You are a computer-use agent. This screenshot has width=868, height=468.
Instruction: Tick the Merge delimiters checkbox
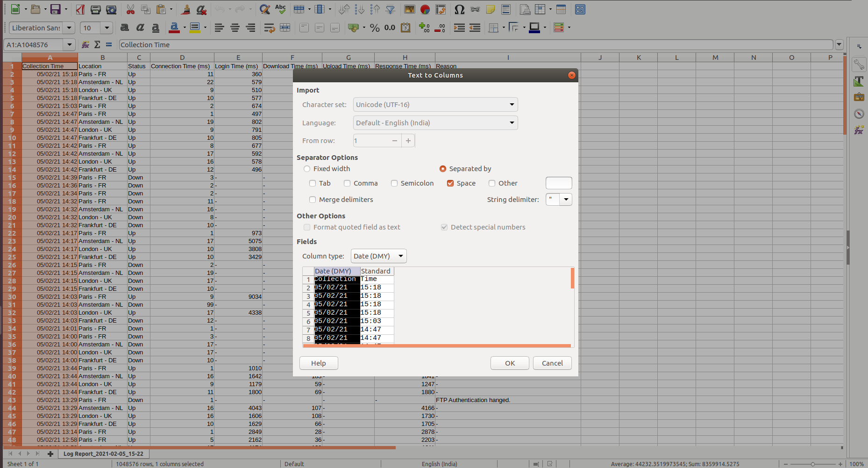point(313,200)
